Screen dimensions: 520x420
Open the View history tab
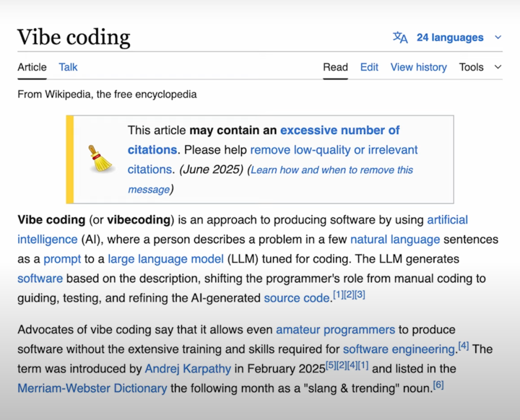click(418, 67)
